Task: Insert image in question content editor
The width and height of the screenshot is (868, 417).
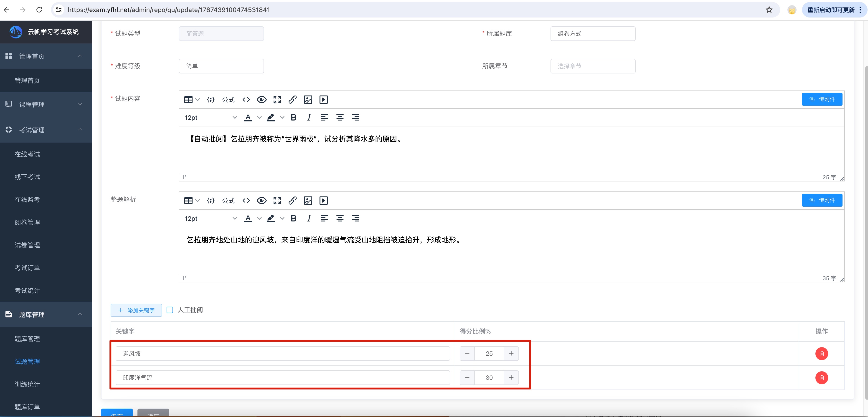Action: click(x=308, y=100)
